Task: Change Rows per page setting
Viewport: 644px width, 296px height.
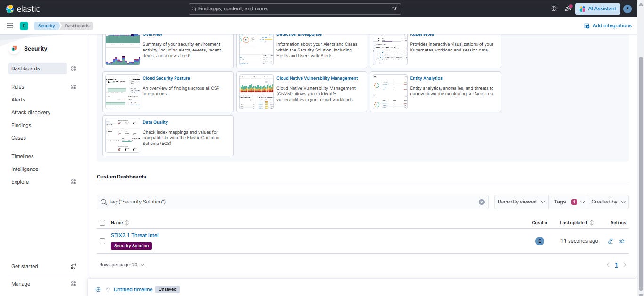Action: coord(122,265)
